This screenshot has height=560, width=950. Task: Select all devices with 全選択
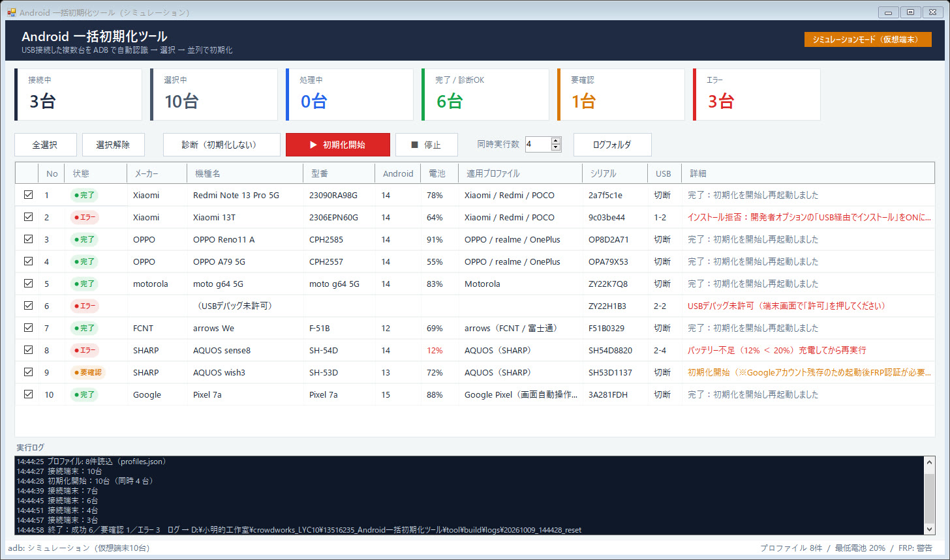[46, 145]
